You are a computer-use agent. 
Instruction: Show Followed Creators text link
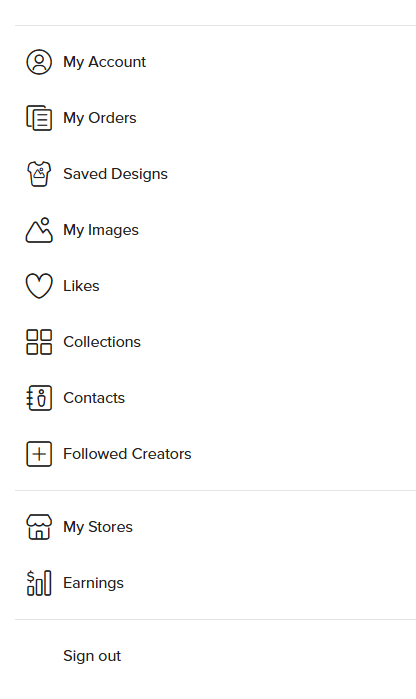click(127, 454)
